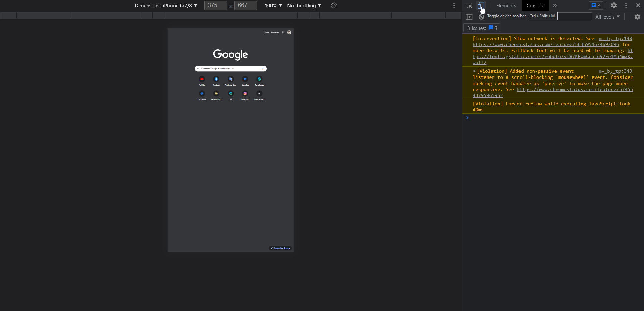Click the 3 Issues button
This screenshot has width=644, height=311.
(x=482, y=28)
